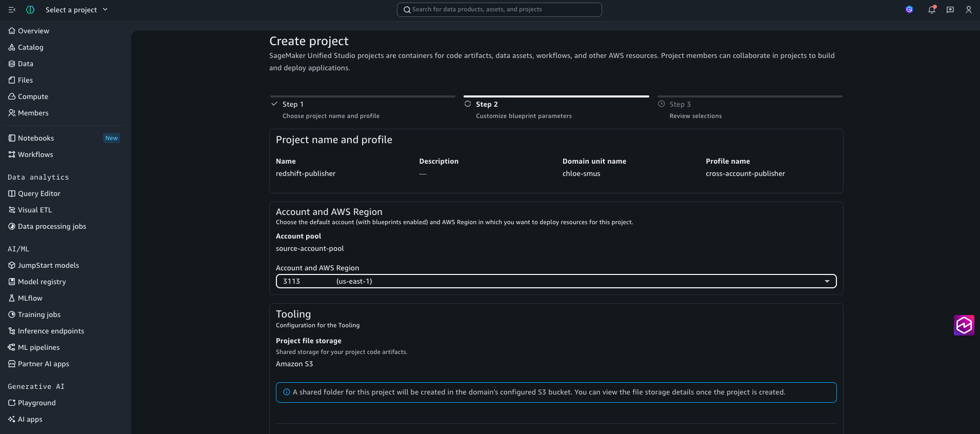Screen dimensions: 980x434
Task: Click the Playground icon in sidebar
Action: pyautogui.click(x=12, y=403)
